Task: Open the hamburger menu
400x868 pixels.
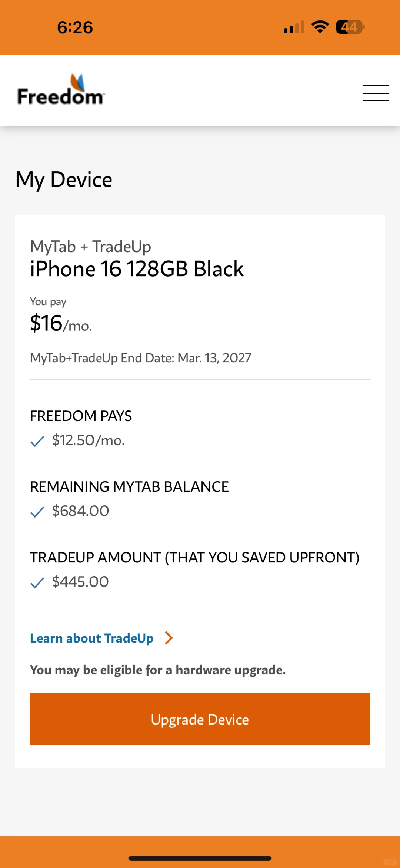Action: (376, 93)
